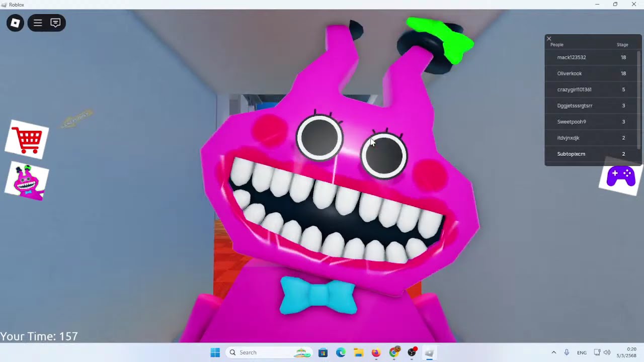Click the Roblox taskbar icon
The image size is (644, 362).
[x=429, y=352]
